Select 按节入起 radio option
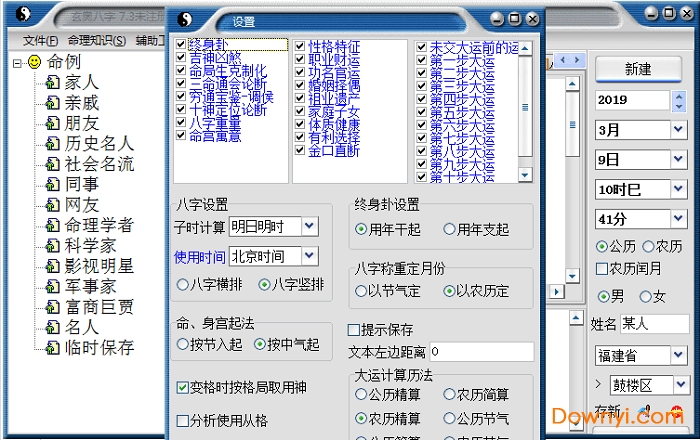700x440 pixels. click(x=183, y=344)
